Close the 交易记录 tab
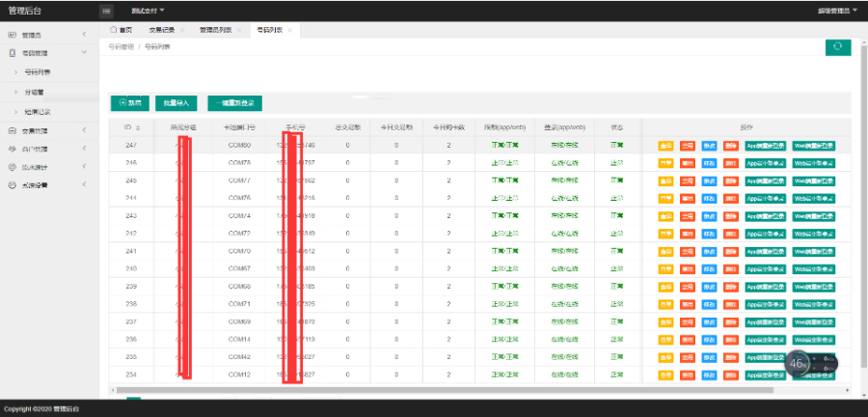 point(182,31)
